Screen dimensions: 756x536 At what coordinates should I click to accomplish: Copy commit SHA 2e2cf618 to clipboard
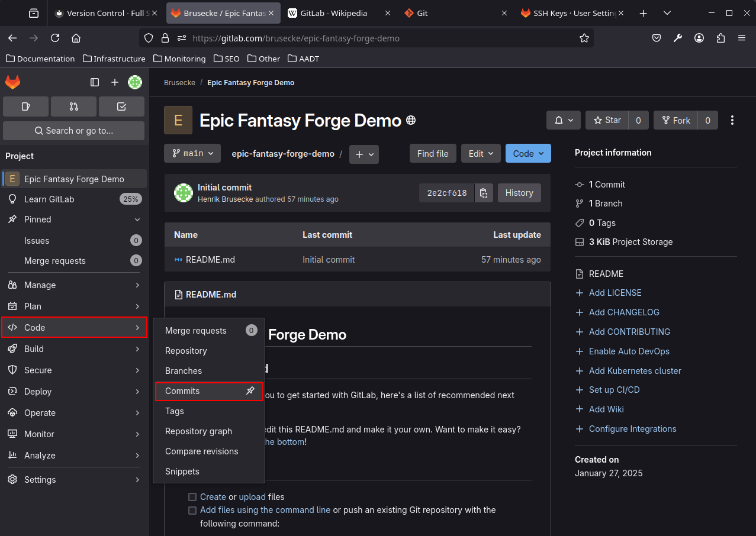484,193
